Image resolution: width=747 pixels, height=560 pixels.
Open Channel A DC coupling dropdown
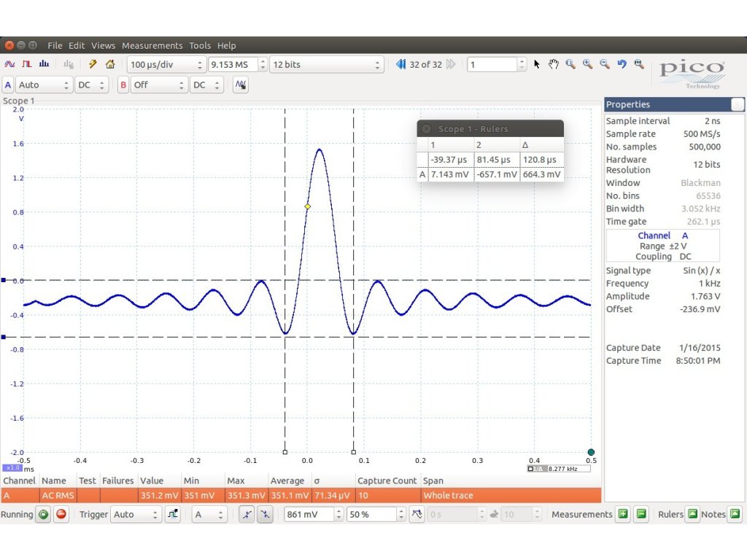91,85
